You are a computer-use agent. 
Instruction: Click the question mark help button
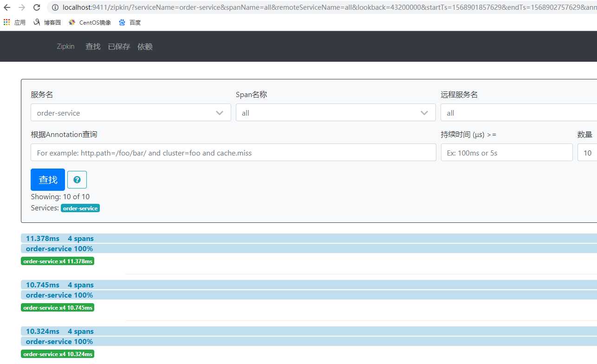pos(77,180)
